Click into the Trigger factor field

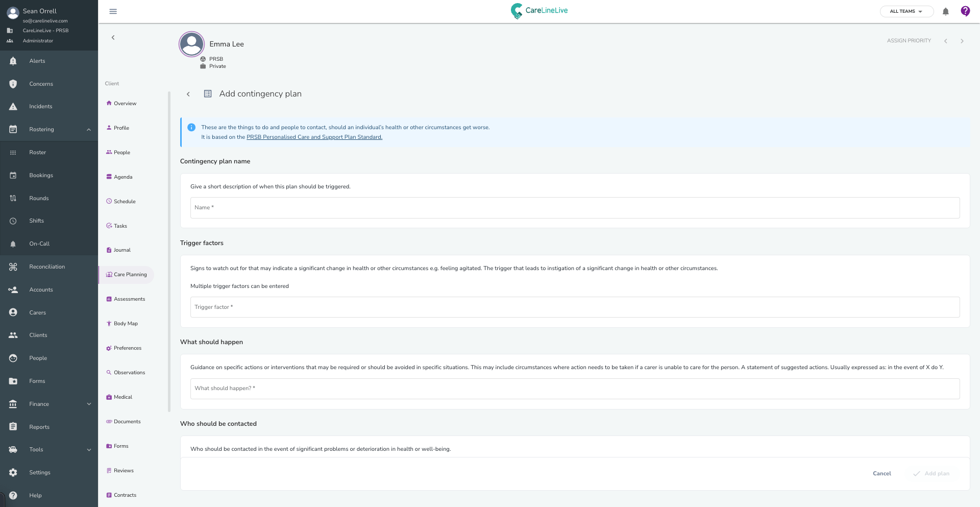[x=575, y=307]
